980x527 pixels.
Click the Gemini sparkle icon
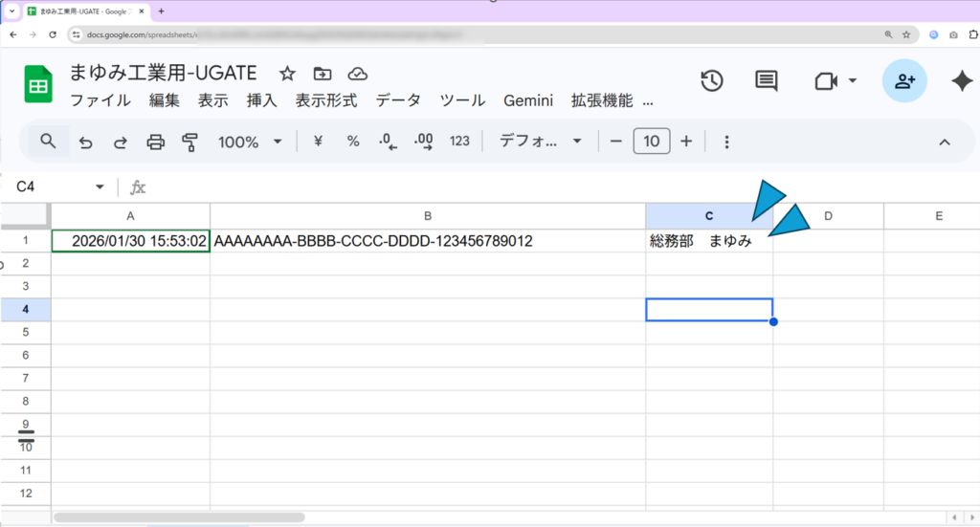[961, 81]
